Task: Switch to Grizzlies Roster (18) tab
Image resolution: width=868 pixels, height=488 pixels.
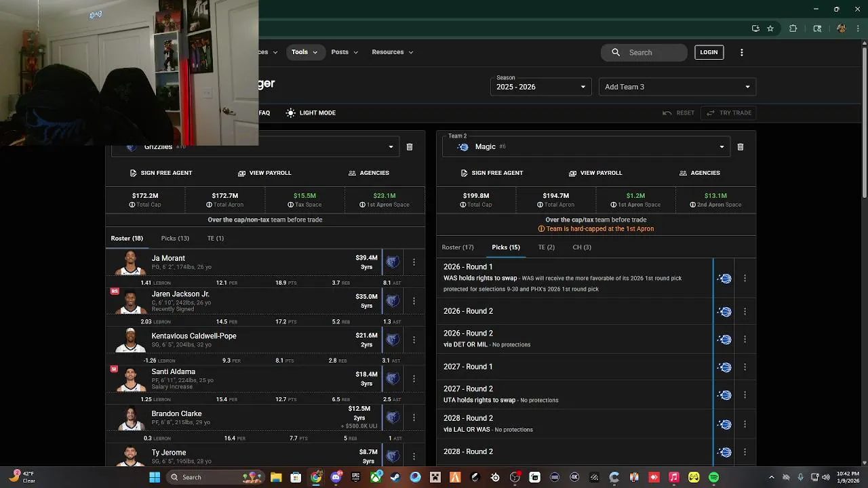Action: coord(127,239)
